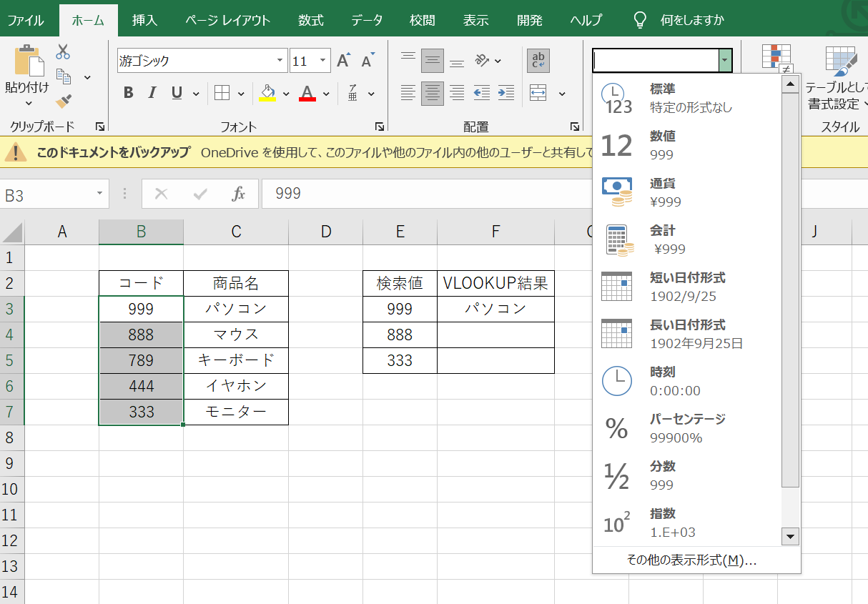The image size is (868, 604).
Task: Click the Select All corner triangle
Action: point(13,232)
